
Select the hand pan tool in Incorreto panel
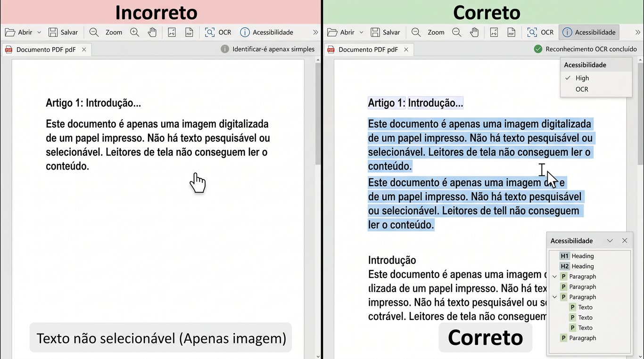click(x=152, y=33)
